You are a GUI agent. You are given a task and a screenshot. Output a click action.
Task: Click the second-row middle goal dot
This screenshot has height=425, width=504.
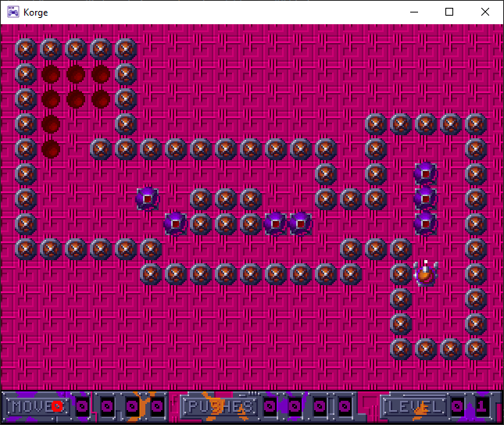(76, 99)
